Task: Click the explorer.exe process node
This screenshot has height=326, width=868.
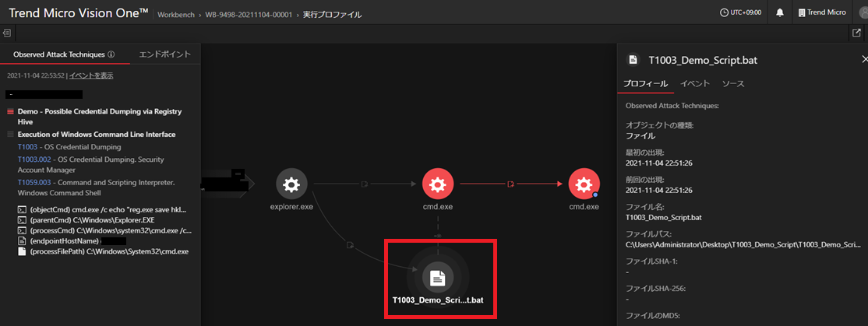Action: coord(291,184)
